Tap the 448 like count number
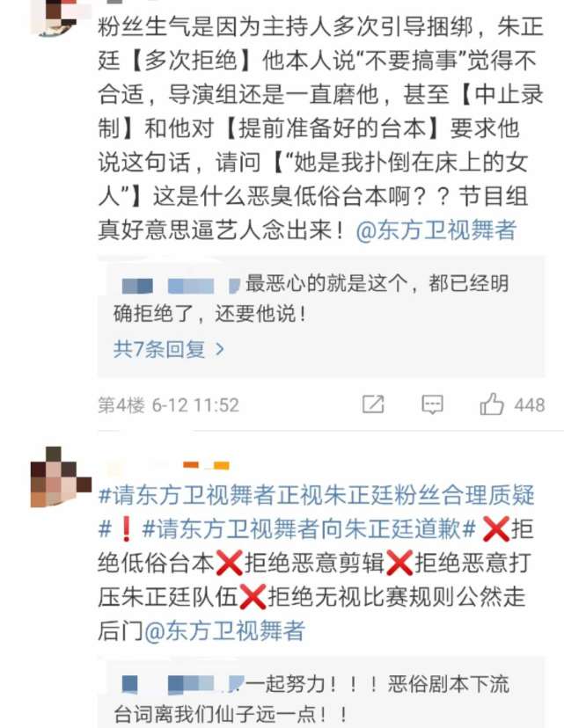564x728 pixels. pos(530,405)
